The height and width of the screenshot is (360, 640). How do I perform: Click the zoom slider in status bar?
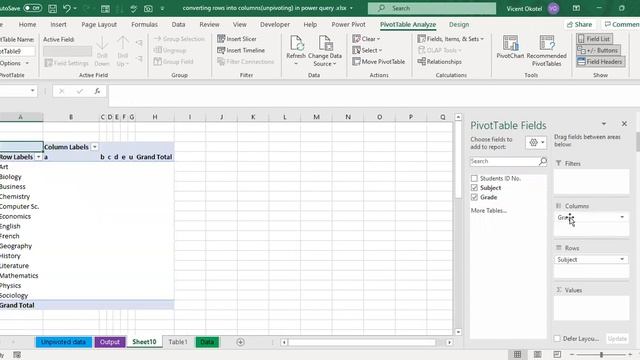click(601, 354)
